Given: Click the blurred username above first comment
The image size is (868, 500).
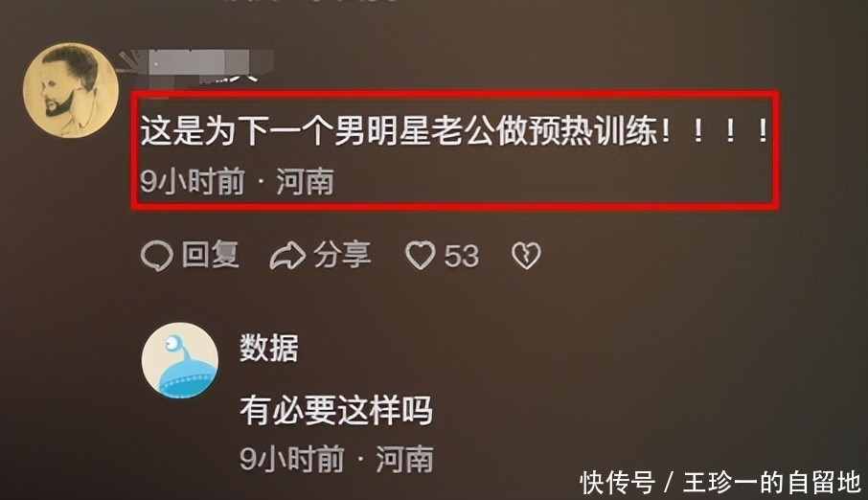Looking at the screenshot, I should coord(196,65).
